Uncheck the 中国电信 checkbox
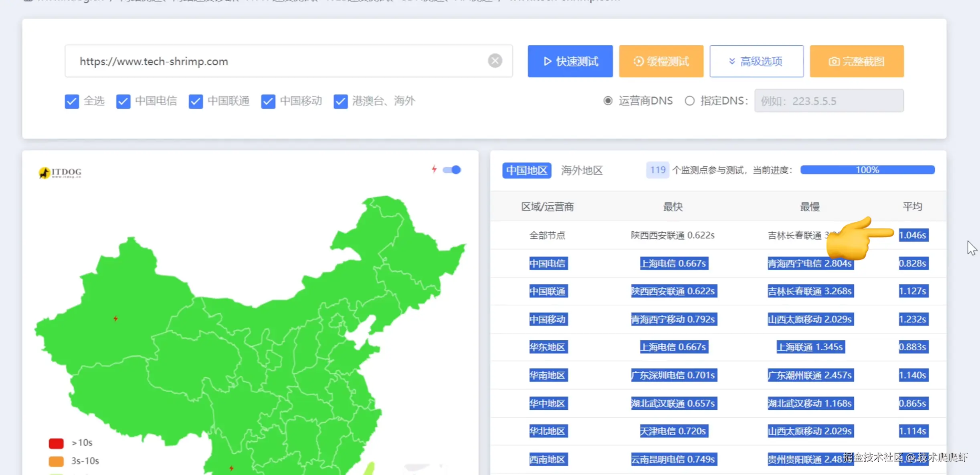 [x=123, y=101]
